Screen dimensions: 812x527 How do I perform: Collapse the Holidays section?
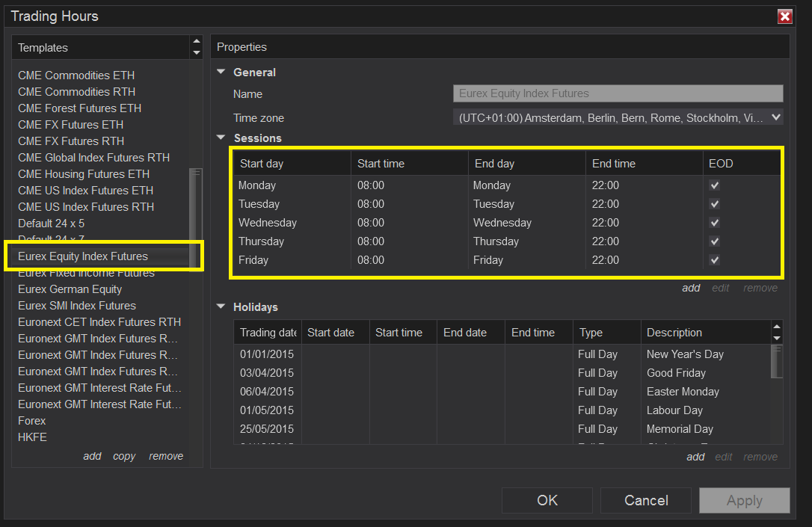[221, 306]
